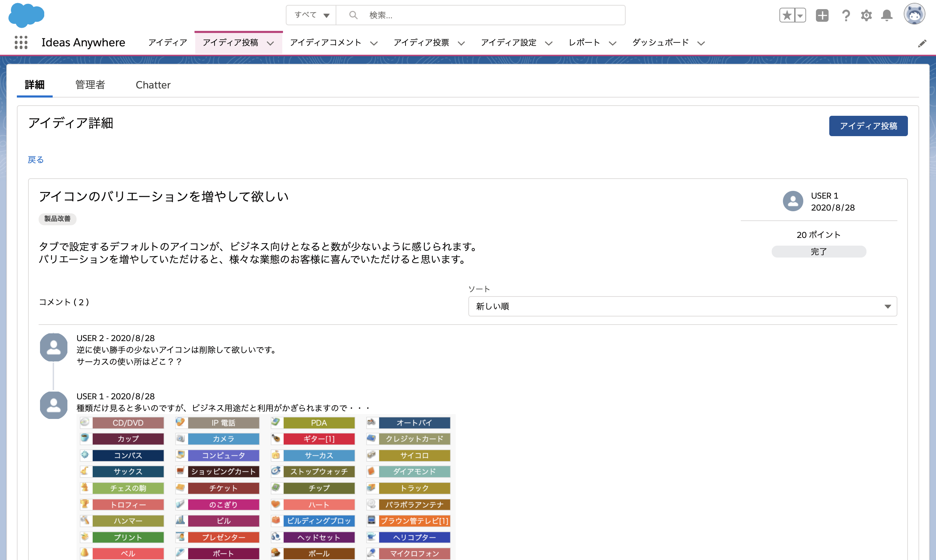
Task: Open the setup gear icon
Action: pos(866,15)
